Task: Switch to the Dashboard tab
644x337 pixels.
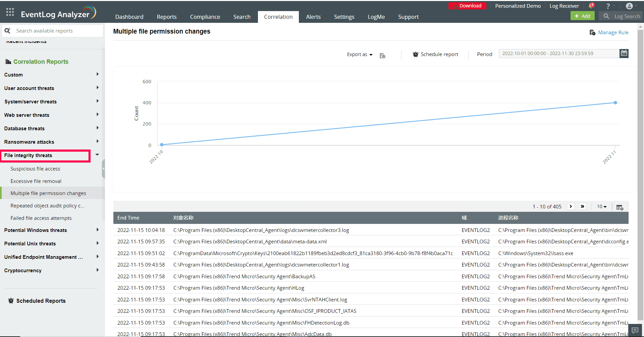Action: click(x=129, y=17)
